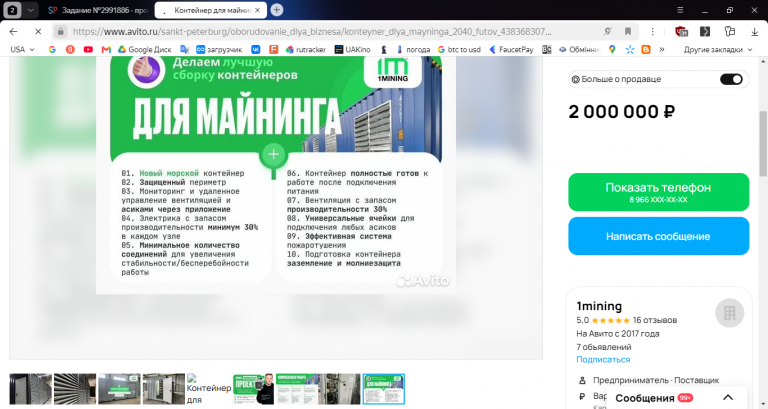The width and height of the screenshot is (768, 409).
Task: Open the VK bookmark icon
Action: [x=256, y=49]
